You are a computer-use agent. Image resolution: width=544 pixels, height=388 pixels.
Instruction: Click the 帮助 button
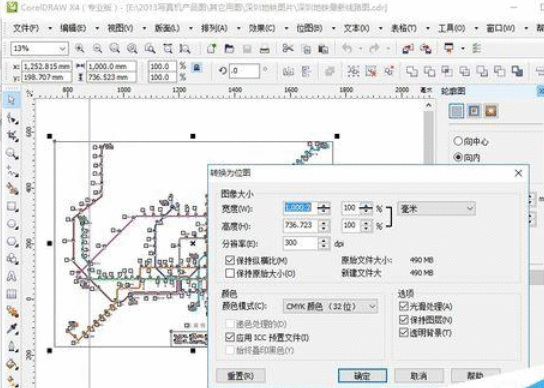click(476, 376)
